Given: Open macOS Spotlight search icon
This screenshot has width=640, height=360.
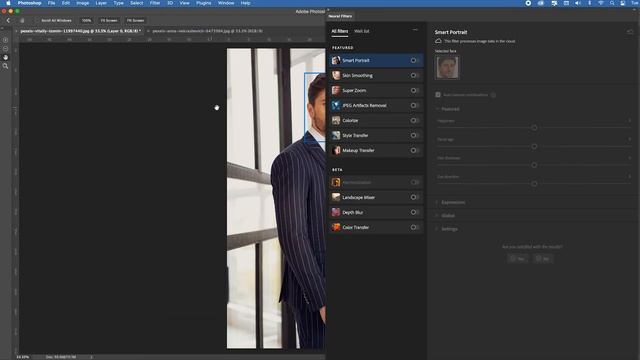Looking at the screenshot, I should (x=612, y=3).
